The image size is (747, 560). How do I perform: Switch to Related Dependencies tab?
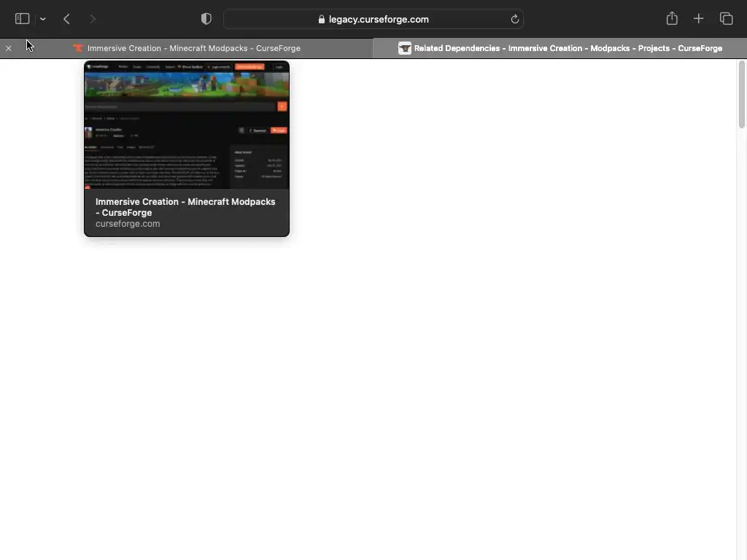[x=560, y=48]
